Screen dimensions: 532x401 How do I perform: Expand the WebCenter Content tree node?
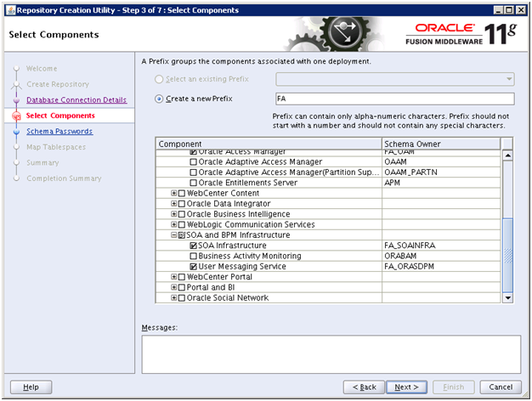coord(173,194)
